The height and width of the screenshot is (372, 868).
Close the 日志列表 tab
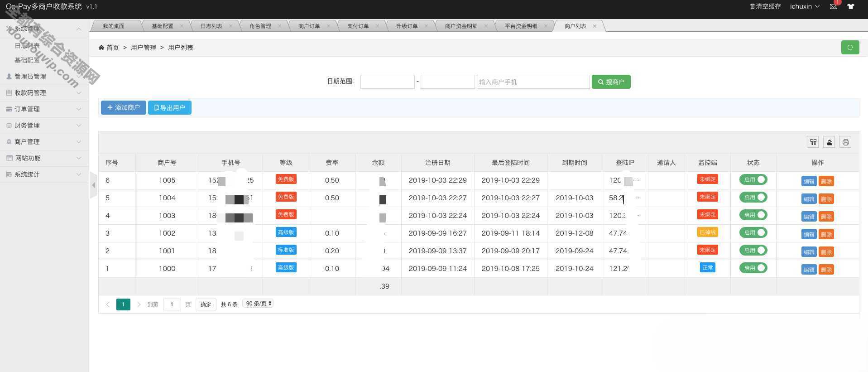pos(230,26)
